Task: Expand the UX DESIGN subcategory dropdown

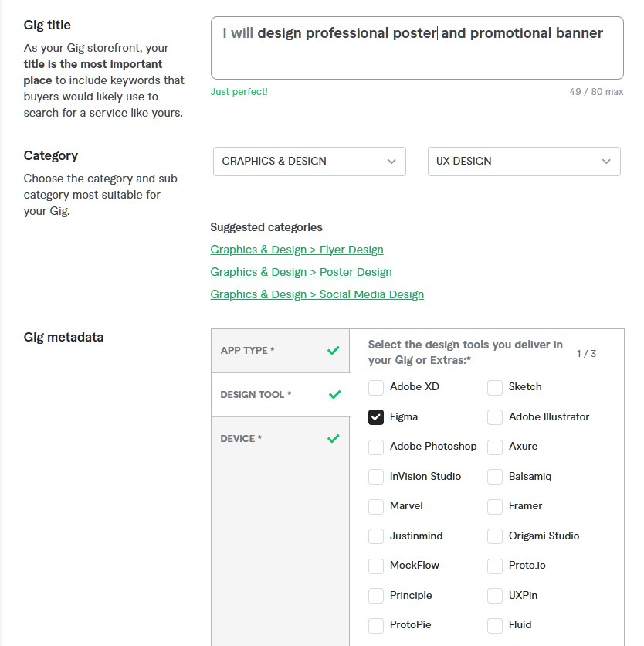Action: (524, 161)
